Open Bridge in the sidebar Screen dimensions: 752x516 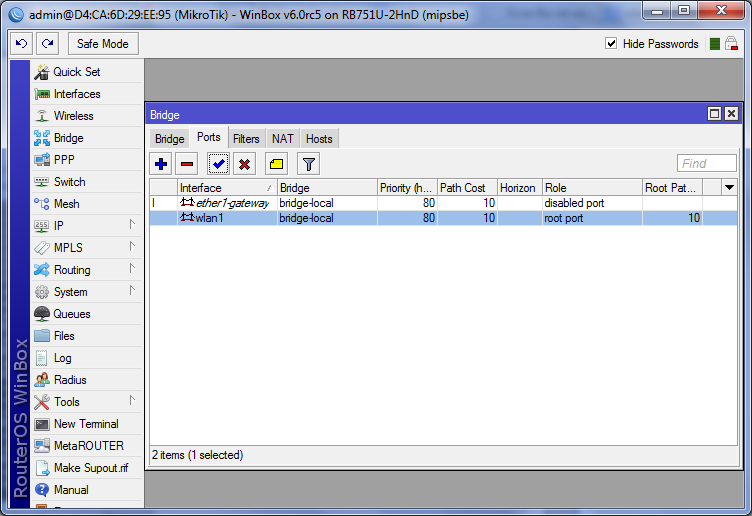coord(87,138)
